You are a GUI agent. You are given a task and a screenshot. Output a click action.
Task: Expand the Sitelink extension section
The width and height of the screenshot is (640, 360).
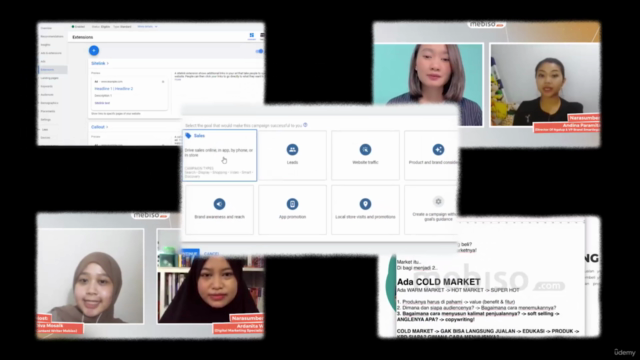click(x=100, y=63)
